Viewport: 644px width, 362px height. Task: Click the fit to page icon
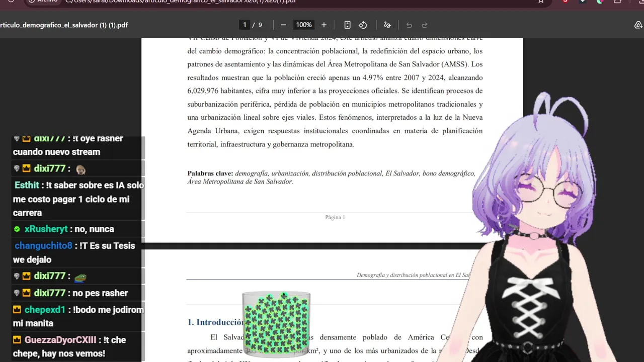tap(347, 25)
